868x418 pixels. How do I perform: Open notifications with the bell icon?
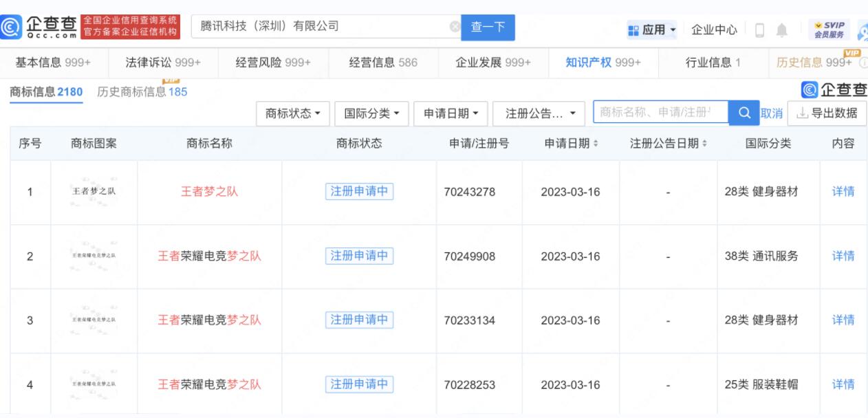pyautogui.click(x=782, y=30)
